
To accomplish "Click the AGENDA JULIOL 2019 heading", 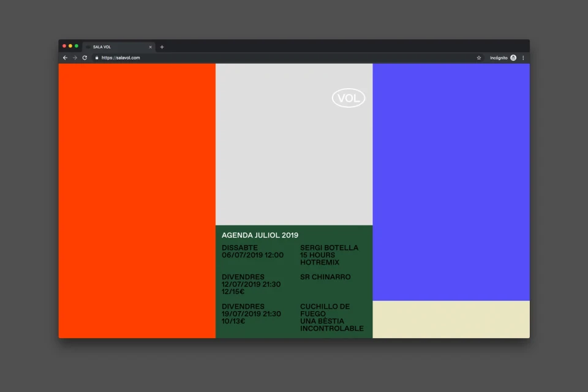I will point(260,235).
